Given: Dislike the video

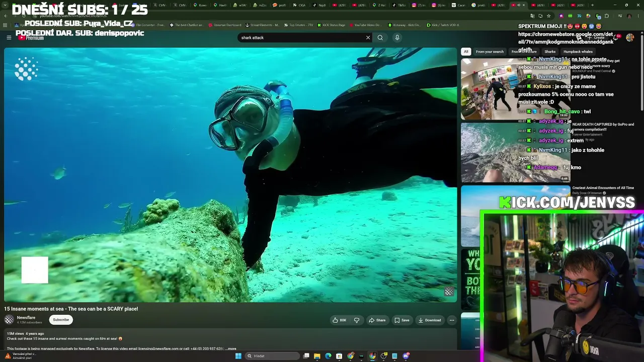Looking at the screenshot, I should point(357,320).
